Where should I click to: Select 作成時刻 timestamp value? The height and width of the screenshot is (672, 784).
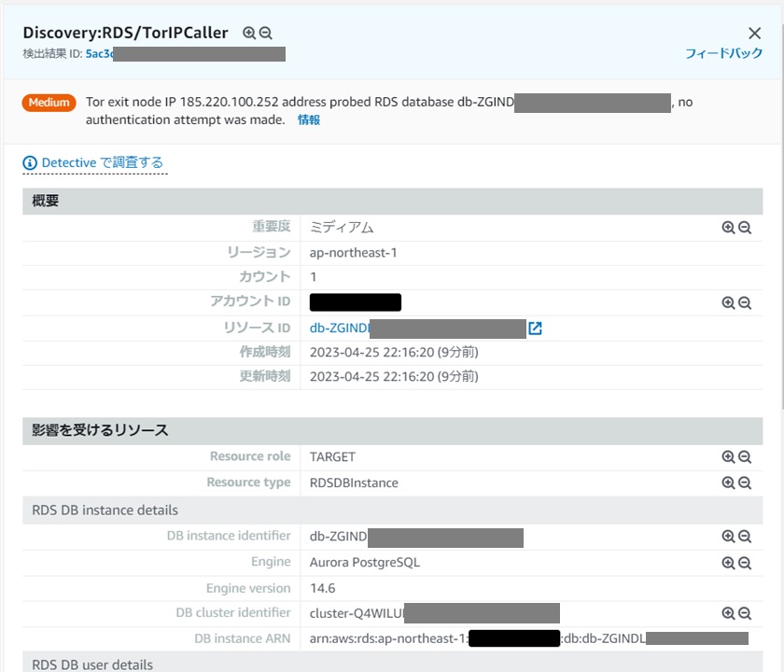coord(394,353)
